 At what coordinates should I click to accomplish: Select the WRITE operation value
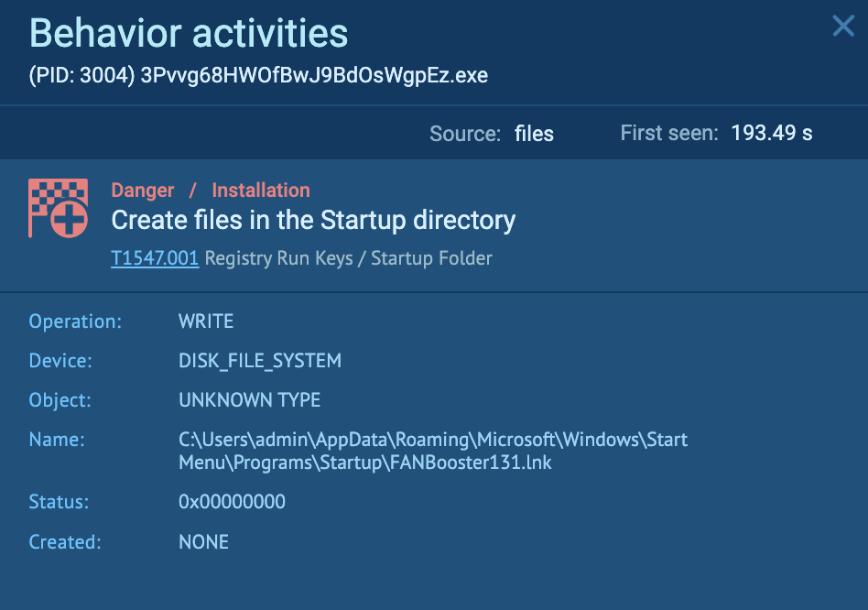click(x=205, y=321)
